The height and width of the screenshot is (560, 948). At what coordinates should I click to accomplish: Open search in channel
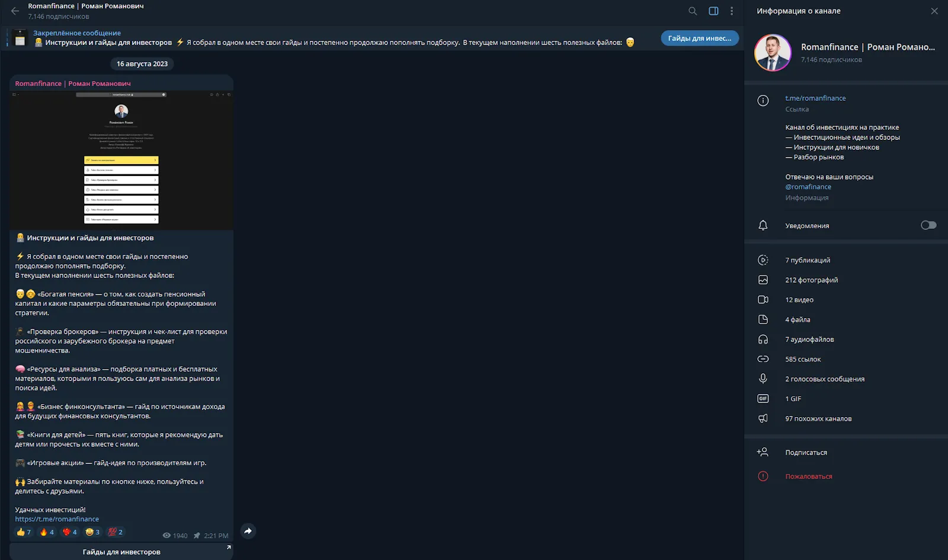click(693, 11)
